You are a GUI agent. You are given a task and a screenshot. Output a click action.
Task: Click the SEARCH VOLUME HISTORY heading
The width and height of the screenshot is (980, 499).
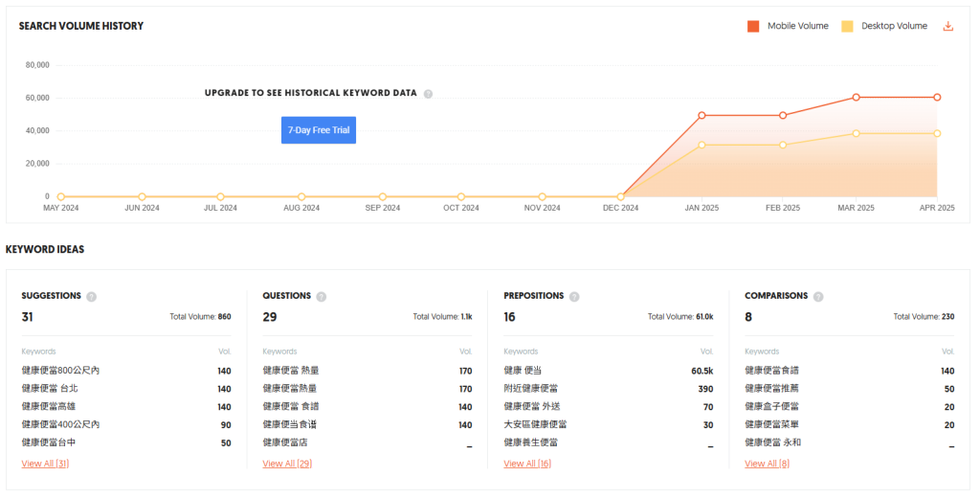coord(81,26)
